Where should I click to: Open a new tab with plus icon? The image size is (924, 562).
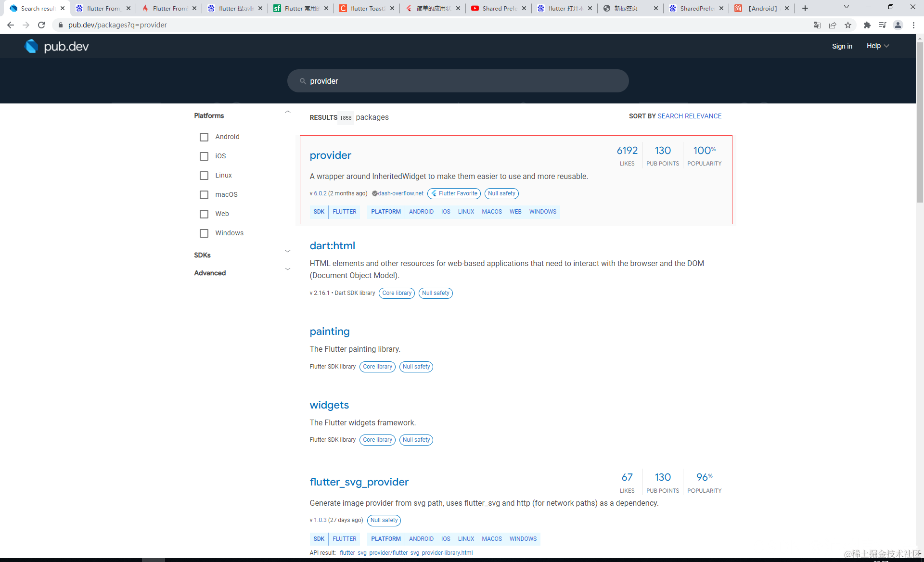pos(805,8)
